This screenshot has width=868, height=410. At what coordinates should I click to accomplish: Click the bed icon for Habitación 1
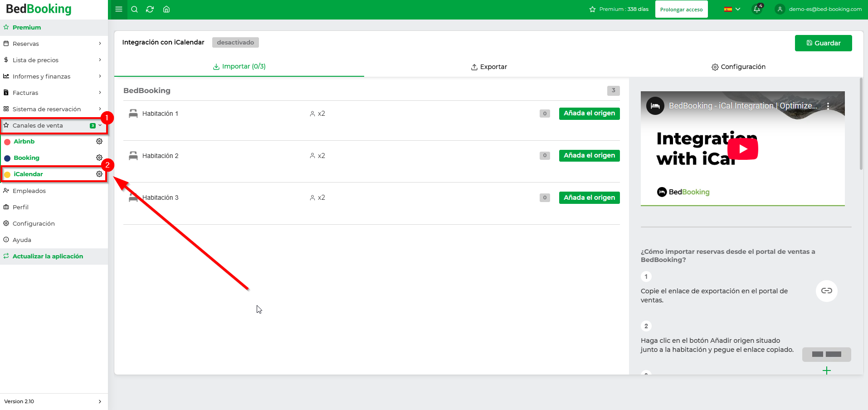tap(133, 114)
